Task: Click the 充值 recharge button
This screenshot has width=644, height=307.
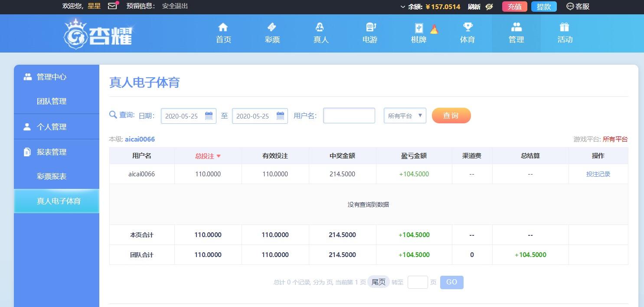Action: 515,7
